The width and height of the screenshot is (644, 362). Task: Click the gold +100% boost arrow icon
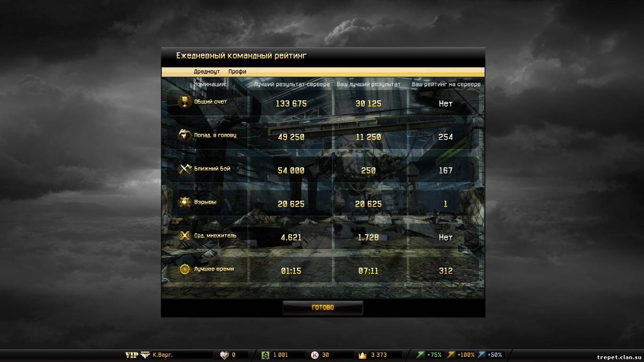point(451,355)
